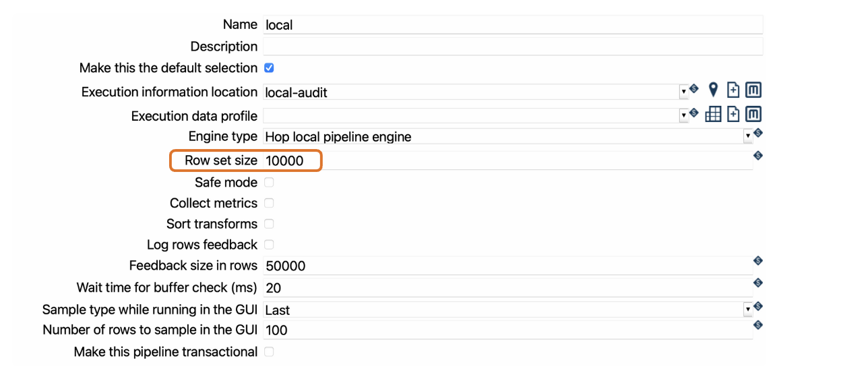Click variable icon beside Wait time for buffer check
The image size is (868, 379).
tap(757, 283)
